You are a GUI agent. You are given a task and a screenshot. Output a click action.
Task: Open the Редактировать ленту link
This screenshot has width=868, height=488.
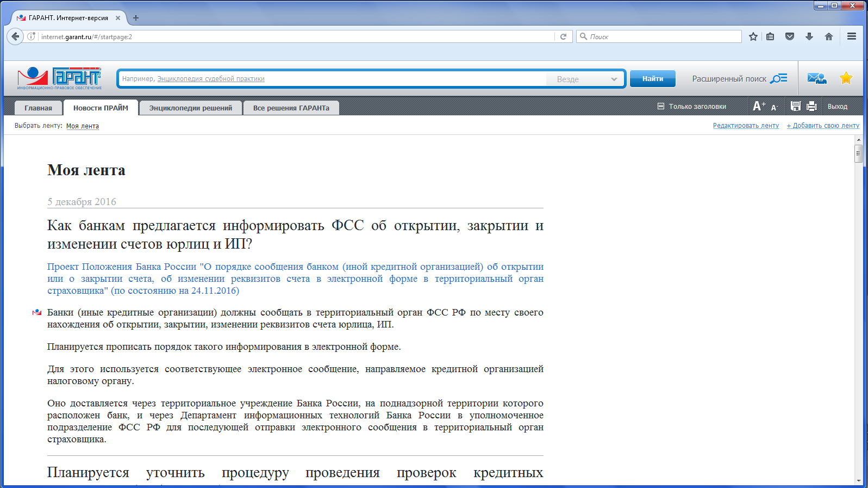click(746, 126)
